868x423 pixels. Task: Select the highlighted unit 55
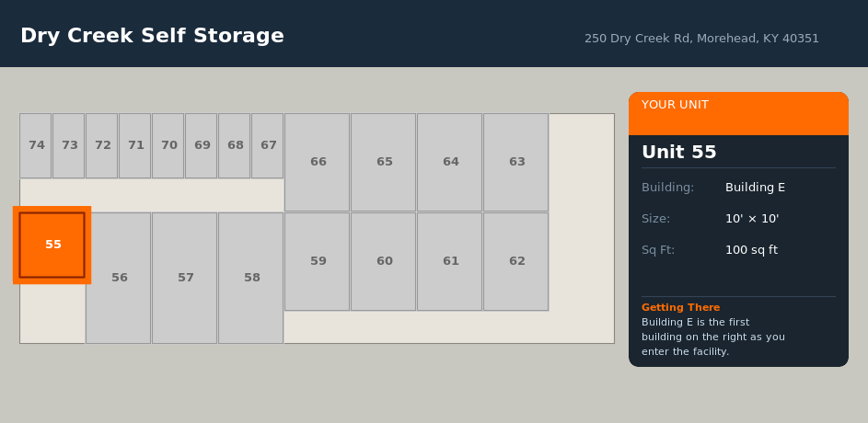52,245
